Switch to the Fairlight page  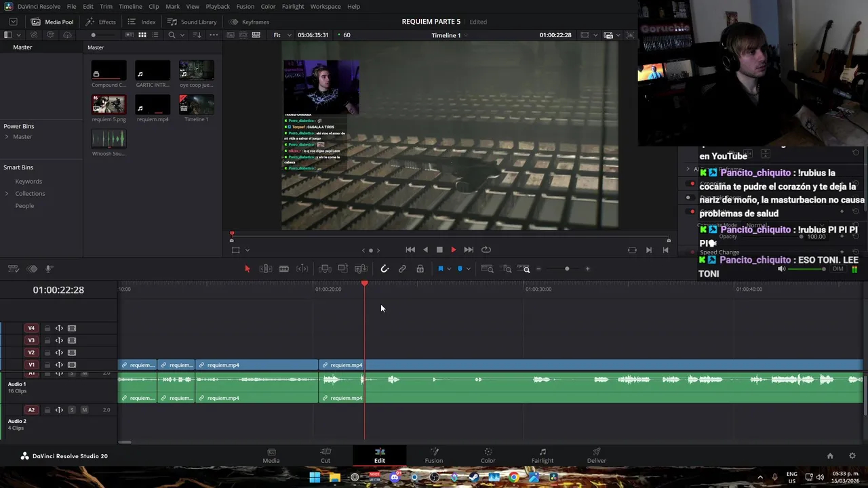(x=542, y=455)
